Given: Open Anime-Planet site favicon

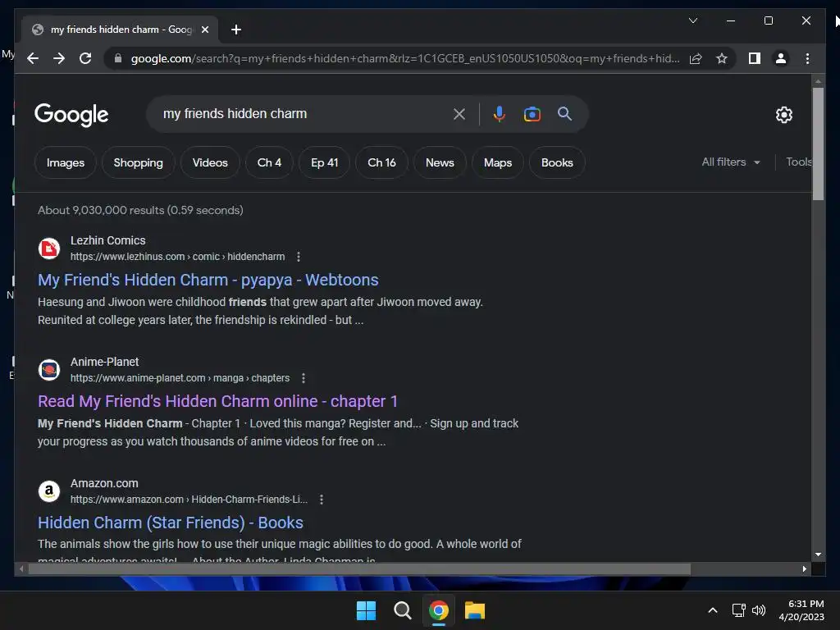Looking at the screenshot, I should coord(49,370).
